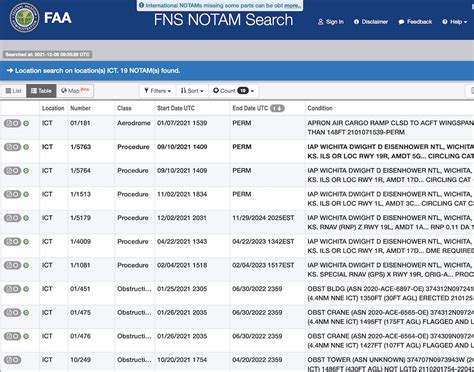Open the Disclaimer link
The image size is (474, 372).
pyautogui.click(x=371, y=22)
